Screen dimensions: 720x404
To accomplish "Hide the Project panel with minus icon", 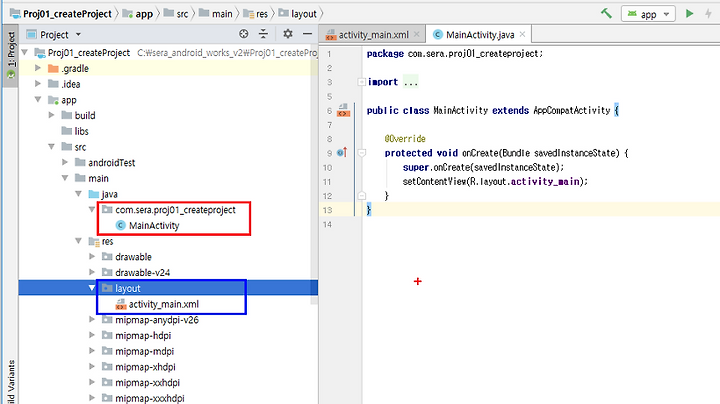I will pyautogui.click(x=307, y=34).
